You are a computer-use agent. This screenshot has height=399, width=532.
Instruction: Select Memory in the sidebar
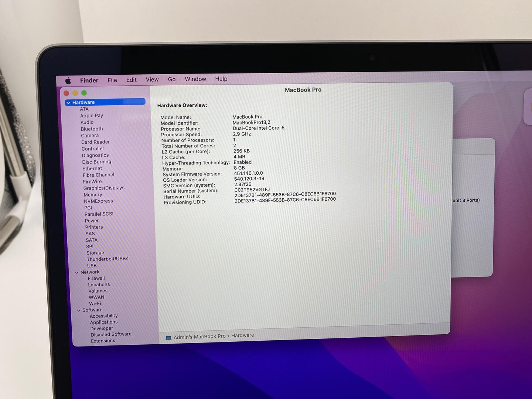tap(93, 195)
